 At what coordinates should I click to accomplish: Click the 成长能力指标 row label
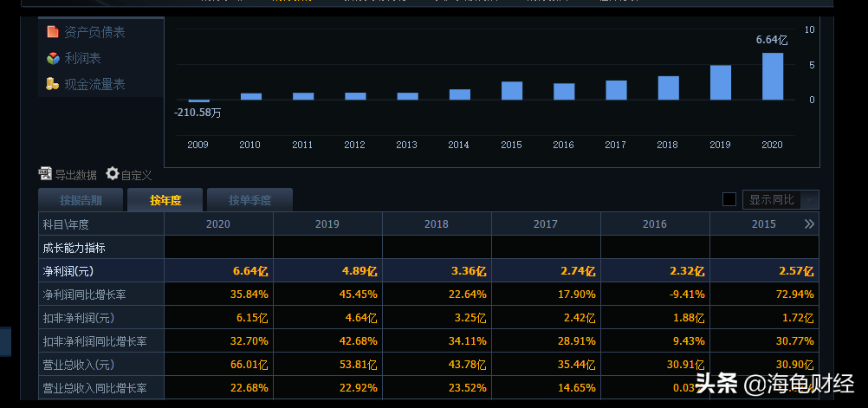coord(100,248)
